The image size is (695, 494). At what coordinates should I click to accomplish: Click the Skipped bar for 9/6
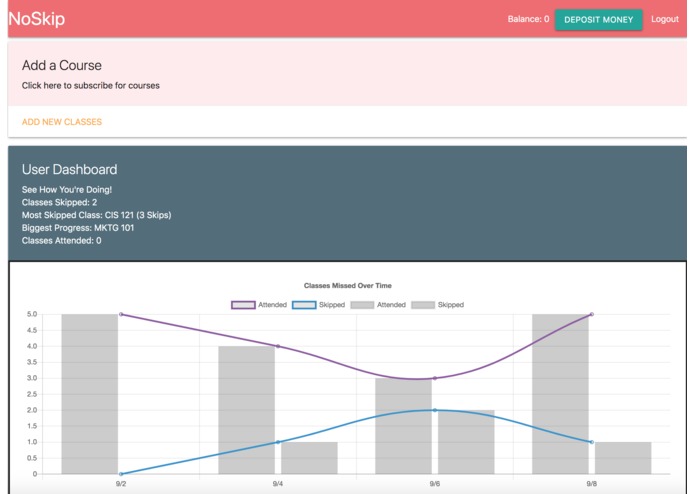(x=466, y=442)
